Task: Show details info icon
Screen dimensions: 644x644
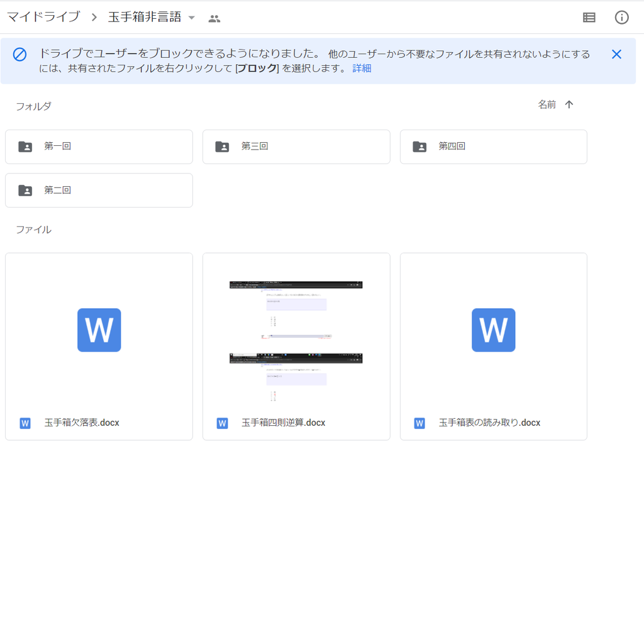Action: click(x=621, y=17)
